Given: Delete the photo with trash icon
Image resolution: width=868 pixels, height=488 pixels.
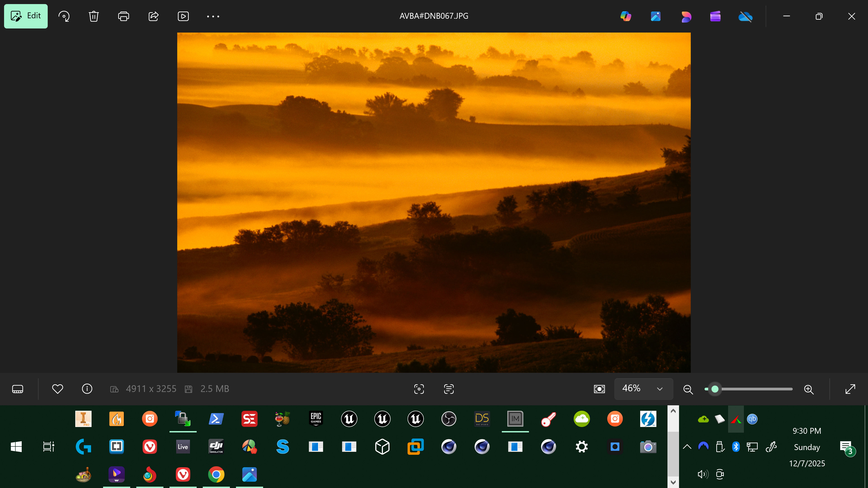Looking at the screenshot, I should point(94,16).
